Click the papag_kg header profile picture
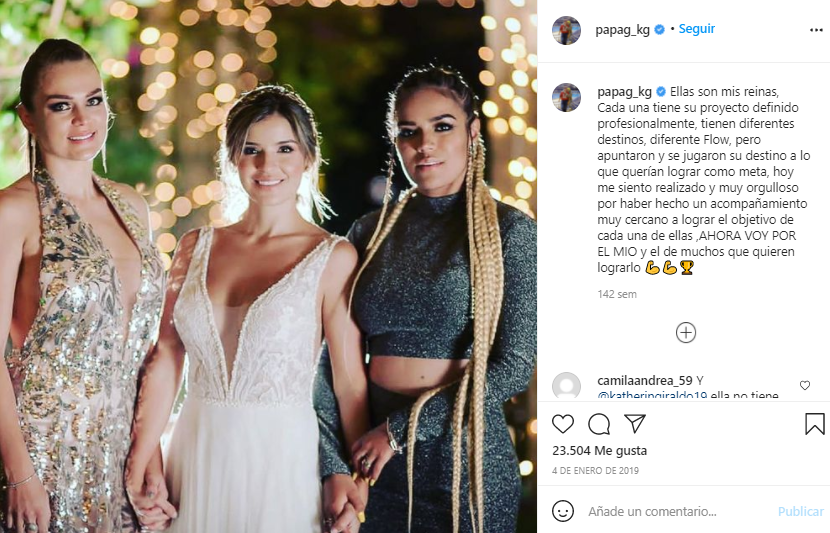 point(566,30)
